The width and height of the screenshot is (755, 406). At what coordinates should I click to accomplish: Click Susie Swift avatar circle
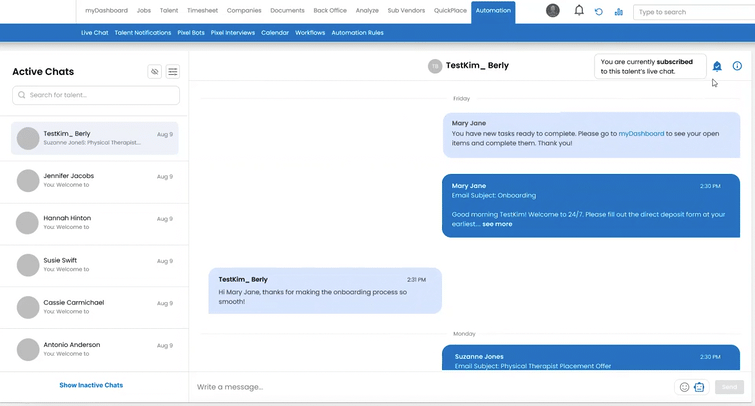(x=28, y=265)
